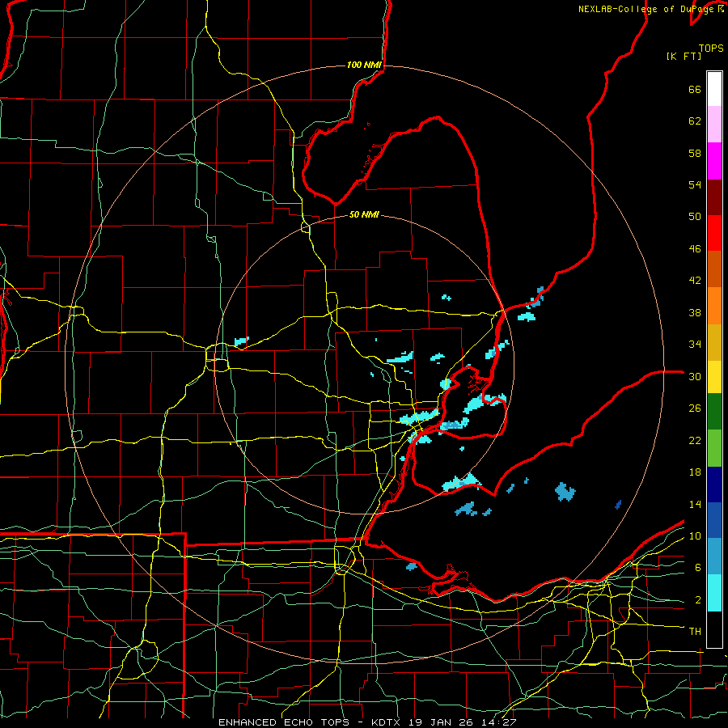
Task: Click the 'TOPS' legend title
Action: pos(711,48)
